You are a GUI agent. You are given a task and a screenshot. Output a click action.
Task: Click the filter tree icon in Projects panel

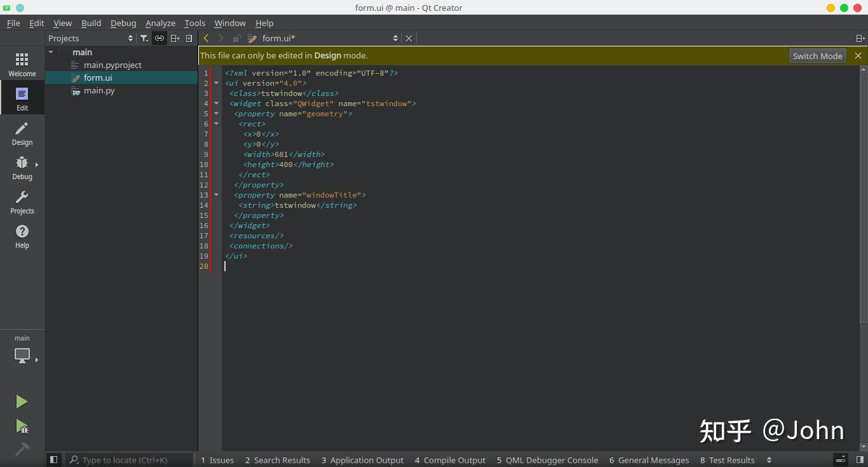pos(144,38)
